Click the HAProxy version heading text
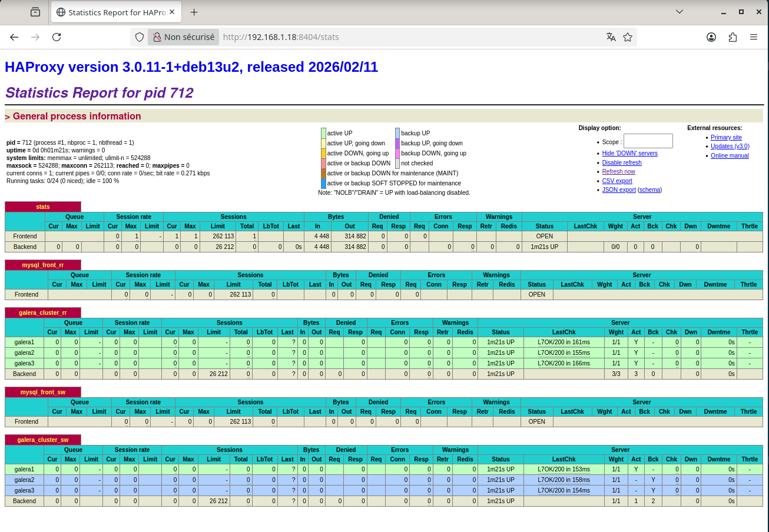The width and height of the screenshot is (769, 532). [191, 67]
